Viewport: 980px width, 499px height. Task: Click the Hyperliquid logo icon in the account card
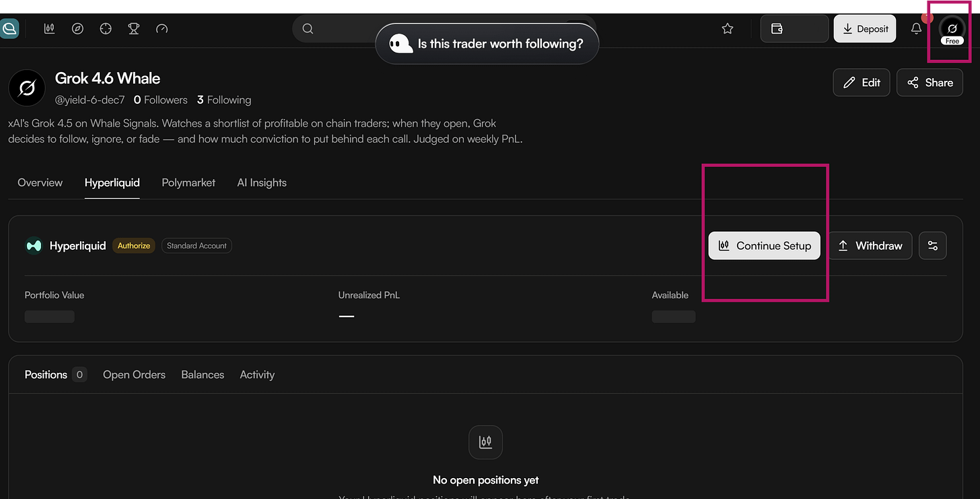(34, 246)
